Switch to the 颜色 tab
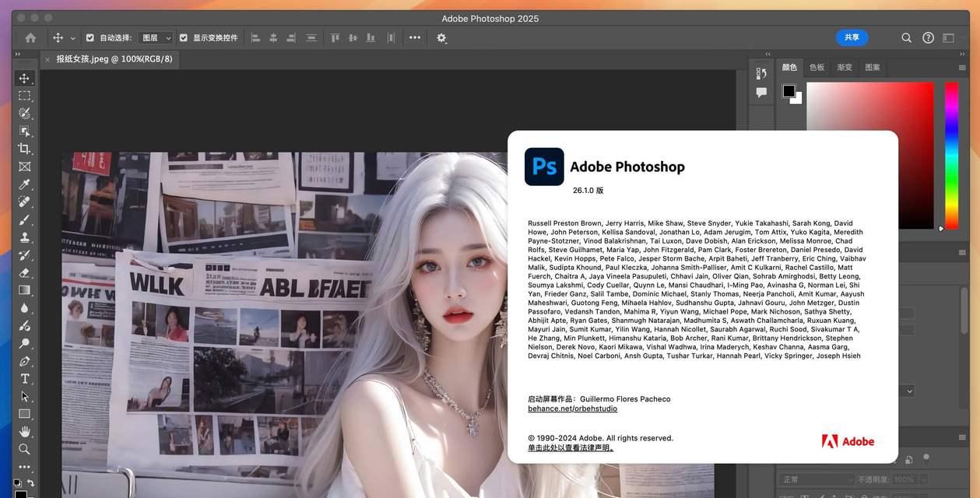Screen dimensions: 980x498 [x=789, y=68]
